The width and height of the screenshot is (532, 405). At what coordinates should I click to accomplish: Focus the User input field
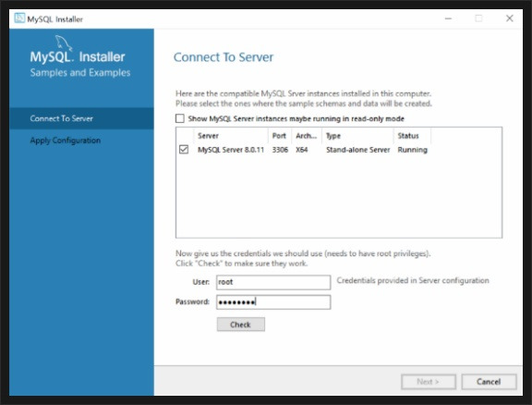tap(273, 282)
